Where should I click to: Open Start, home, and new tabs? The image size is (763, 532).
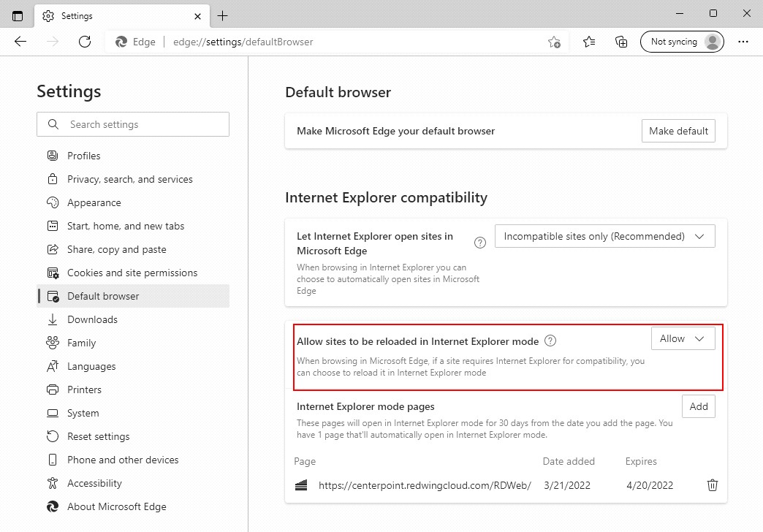click(133, 226)
